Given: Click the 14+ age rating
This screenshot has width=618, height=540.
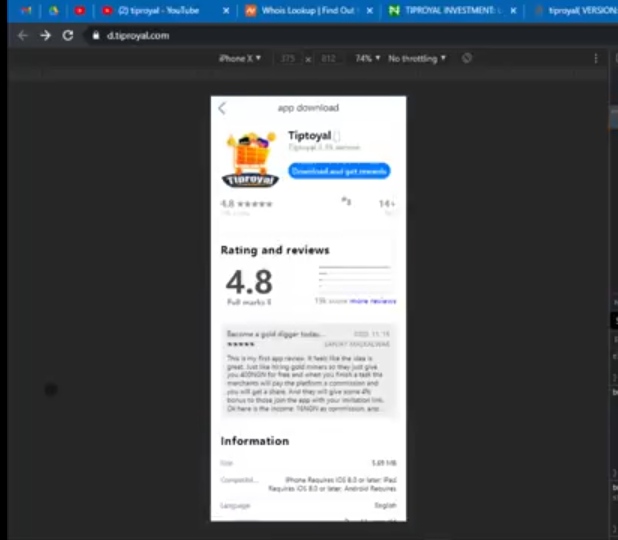Looking at the screenshot, I should 387,203.
